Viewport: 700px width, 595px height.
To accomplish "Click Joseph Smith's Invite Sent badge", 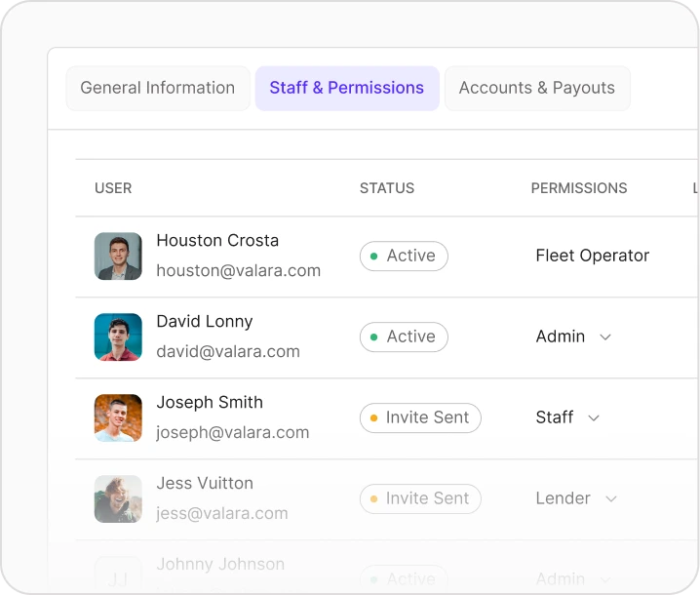I will [x=420, y=417].
